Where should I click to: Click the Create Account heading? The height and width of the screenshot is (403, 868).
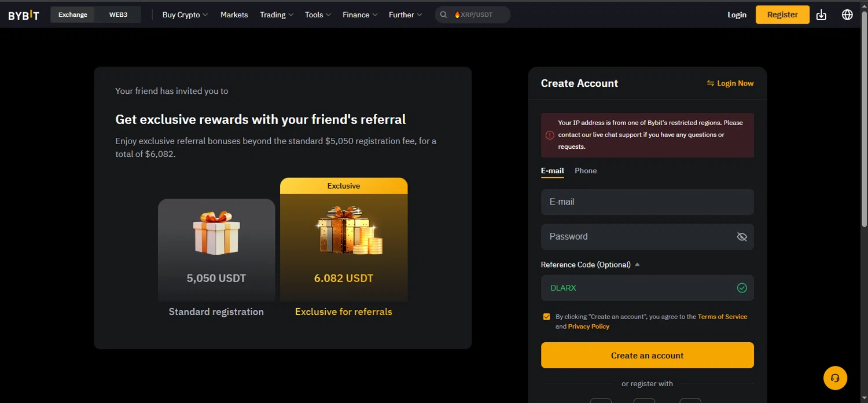tap(579, 83)
